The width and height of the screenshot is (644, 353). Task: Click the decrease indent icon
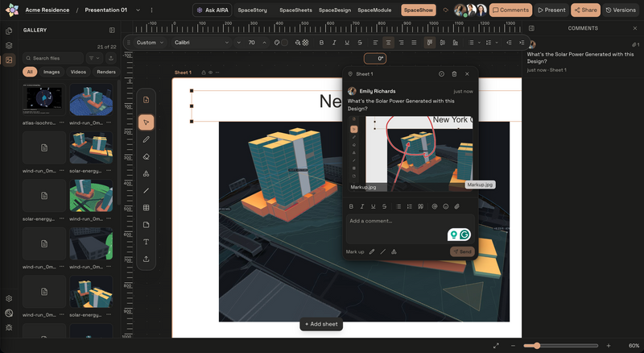[509, 43]
